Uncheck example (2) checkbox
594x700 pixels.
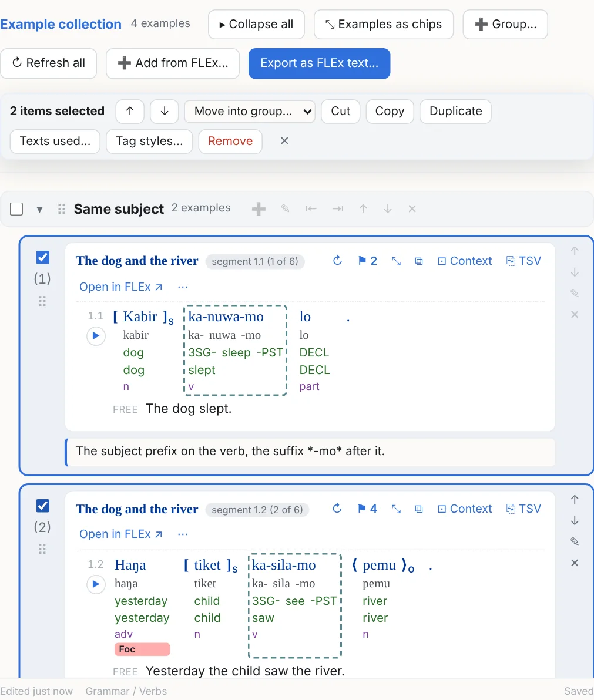click(x=43, y=506)
